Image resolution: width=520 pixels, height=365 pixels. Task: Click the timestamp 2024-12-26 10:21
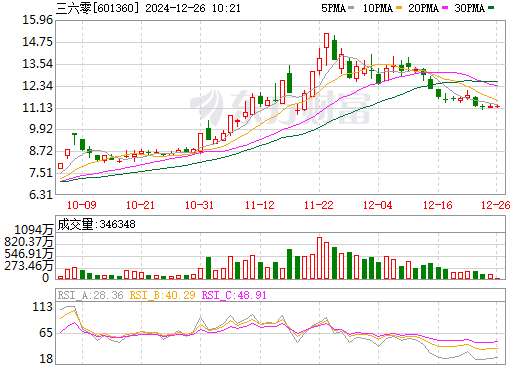pyautogui.click(x=193, y=8)
